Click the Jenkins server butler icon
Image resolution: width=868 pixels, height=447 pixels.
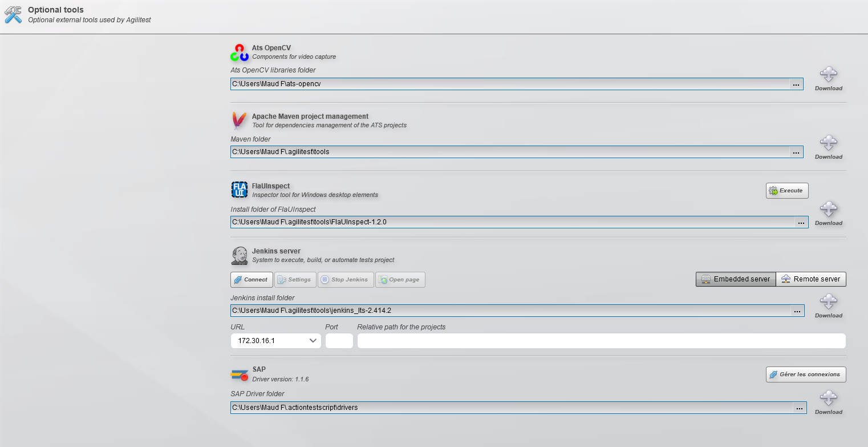click(x=240, y=256)
